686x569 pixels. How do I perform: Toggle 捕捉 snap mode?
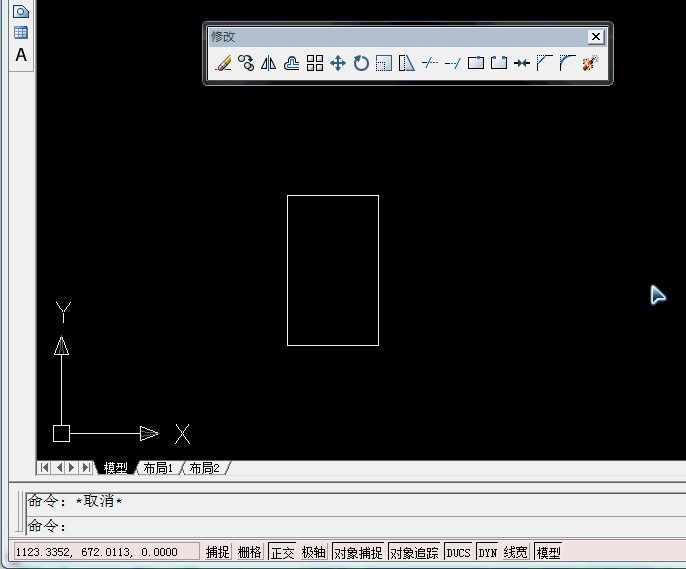[x=217, y=552]
